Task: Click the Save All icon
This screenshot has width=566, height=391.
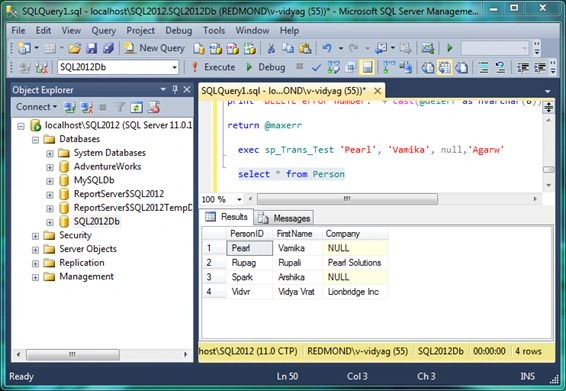Action: pos(108,48)
